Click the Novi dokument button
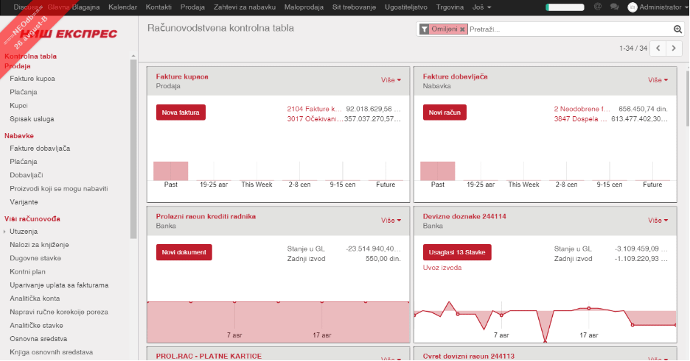The width and height of the screenshot is (690, 361). (184, 252)
